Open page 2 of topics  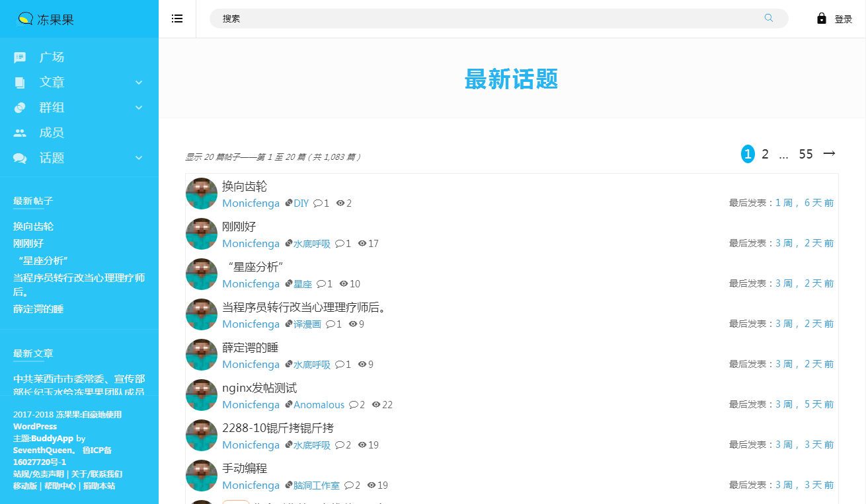(x=765, y=155)
